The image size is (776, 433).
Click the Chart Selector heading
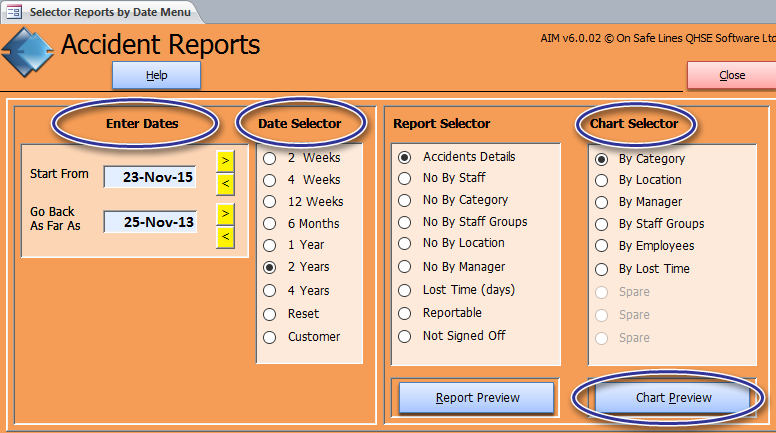pos(634,123)
